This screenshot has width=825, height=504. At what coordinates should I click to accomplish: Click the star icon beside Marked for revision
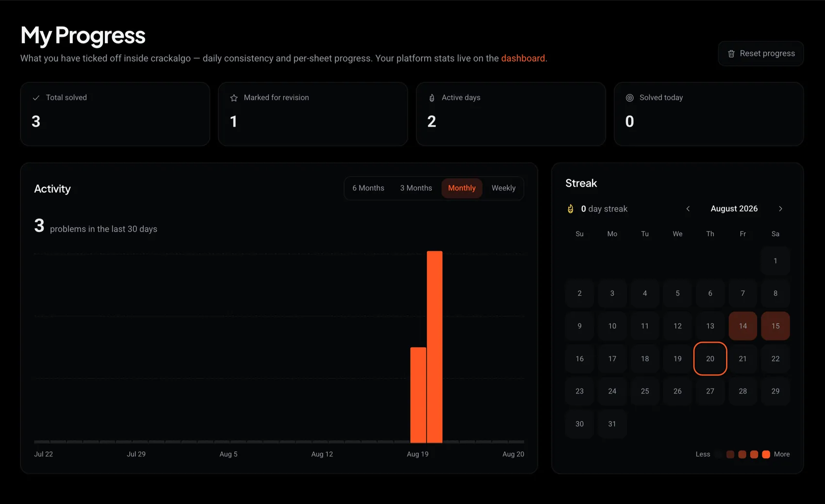click(x=234, y=98)
